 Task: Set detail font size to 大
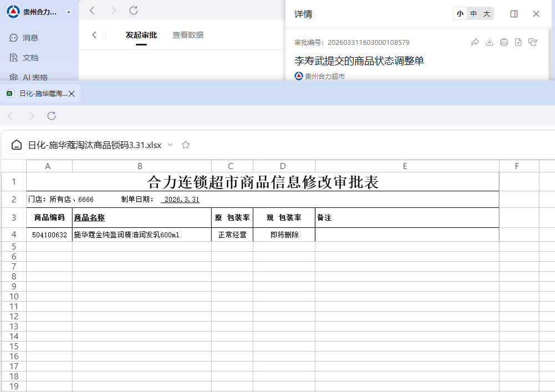[487, 14]
